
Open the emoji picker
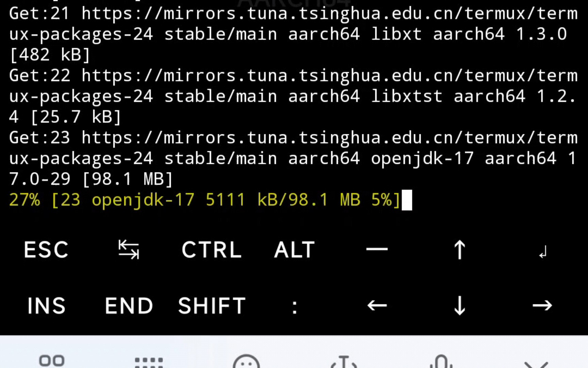[246, 362]
